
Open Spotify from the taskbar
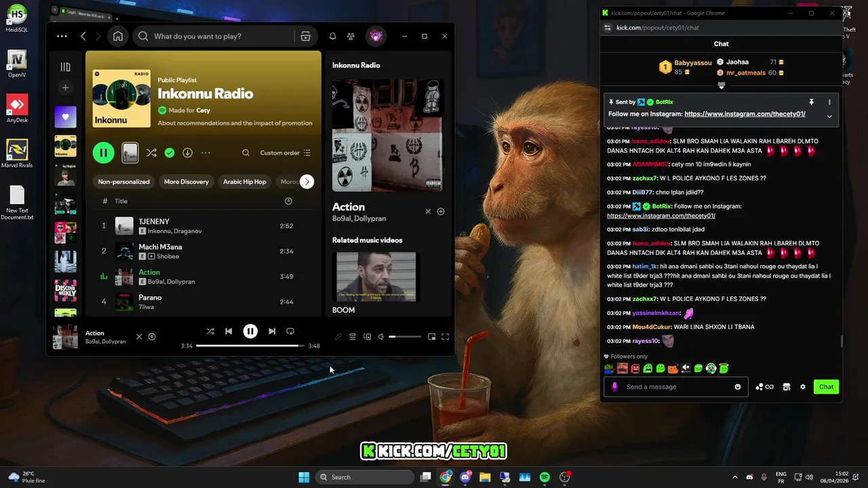(x=545, y=477)
